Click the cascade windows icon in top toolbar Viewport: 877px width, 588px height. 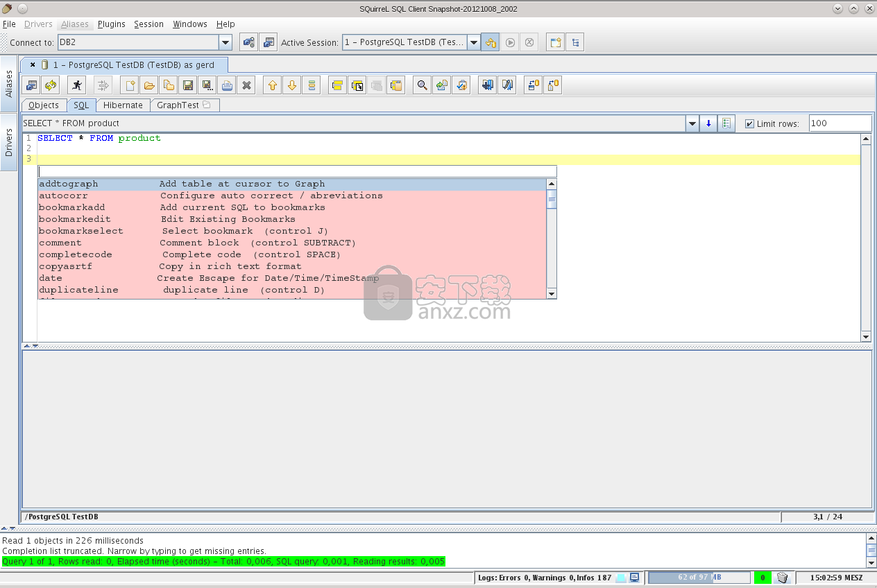(555, 42)
